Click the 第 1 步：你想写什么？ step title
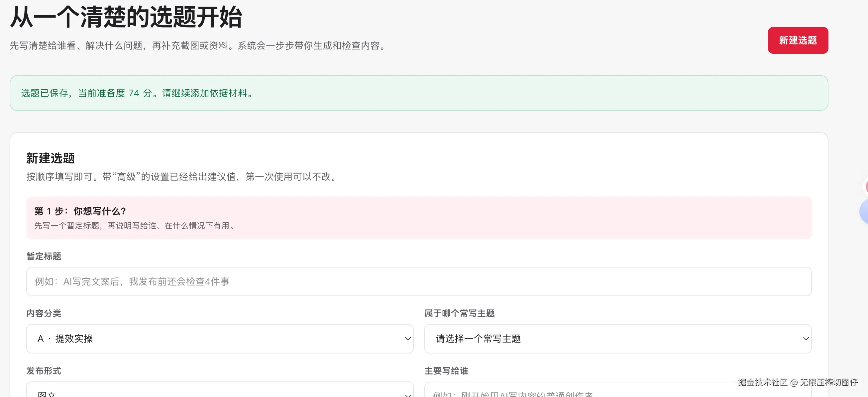The height and width of the screenshot is (397, 868). click(80, 211)
